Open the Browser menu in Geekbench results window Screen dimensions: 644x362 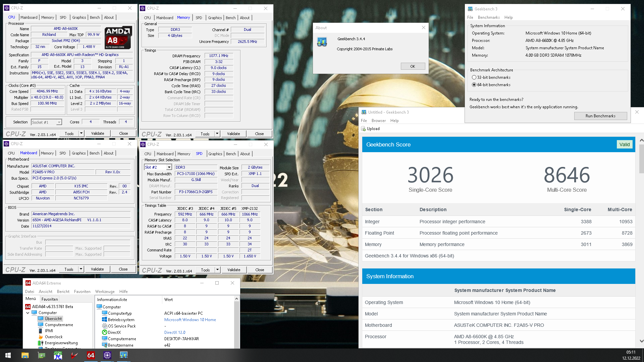coord(378,121)
